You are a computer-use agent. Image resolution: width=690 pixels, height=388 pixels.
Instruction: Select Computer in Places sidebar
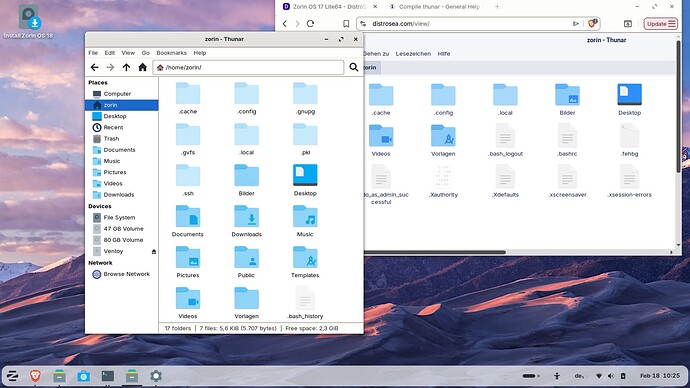pyautogui.click(x=121, y=94)
